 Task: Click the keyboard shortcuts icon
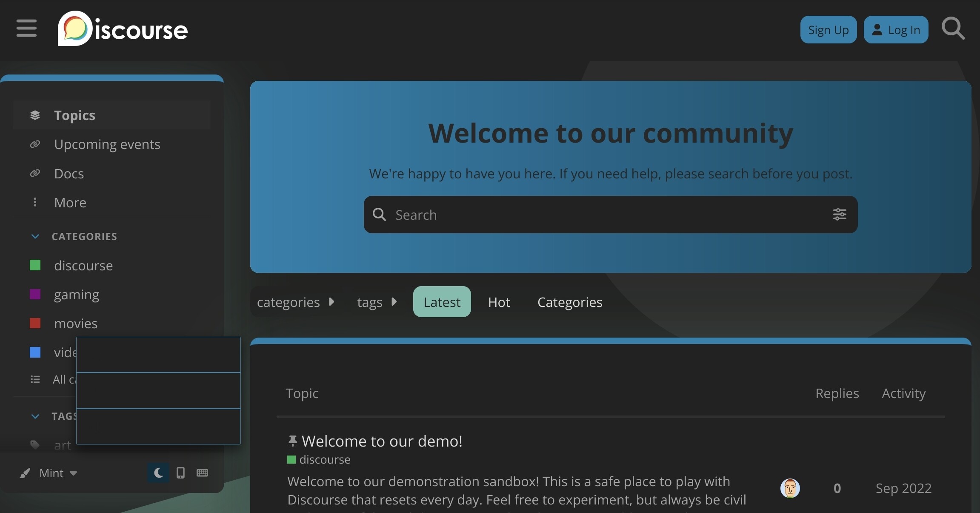pos(202,473)
